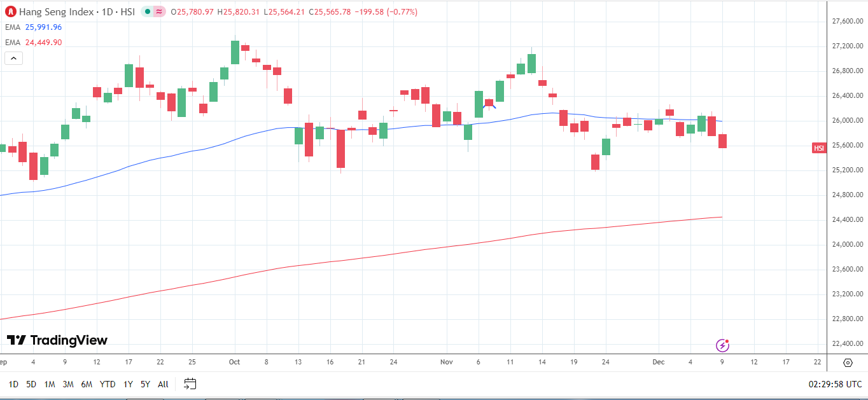Click the TradingView logo

coord(57,340)
